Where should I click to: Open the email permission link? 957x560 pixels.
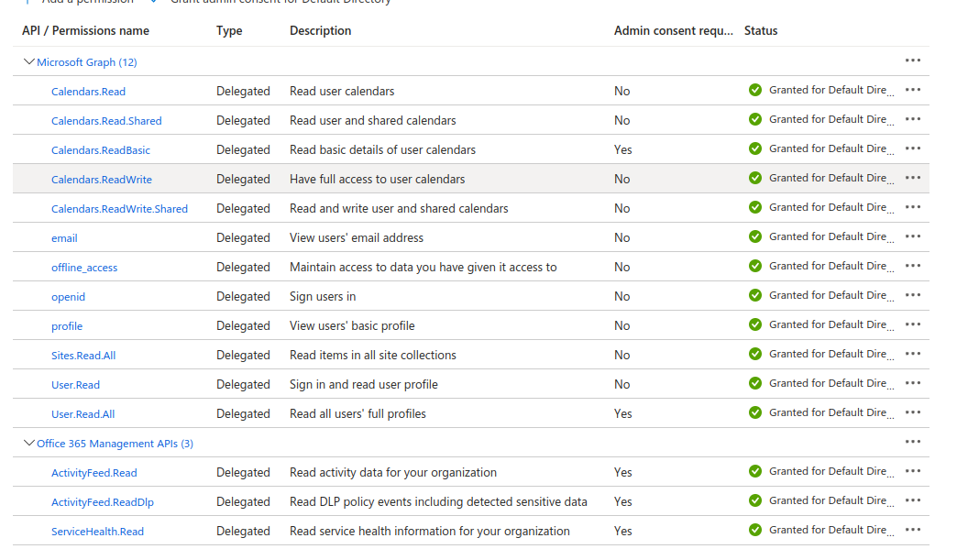pyautogui.click(x=64, y=238)
